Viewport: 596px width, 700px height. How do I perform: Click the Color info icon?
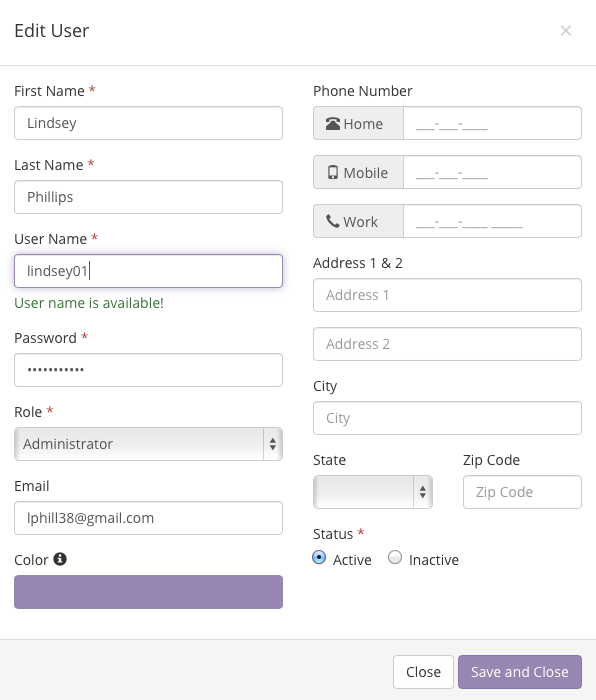[60, 559]
